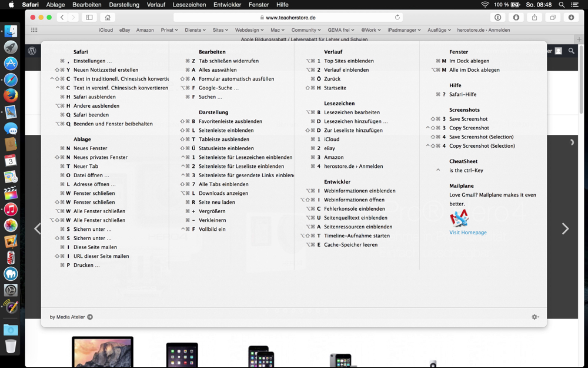This screenshot has height=368, width=588.
Task: Open Top Sites grid icon
Action: pyautogui.click(x=34, y=30)
